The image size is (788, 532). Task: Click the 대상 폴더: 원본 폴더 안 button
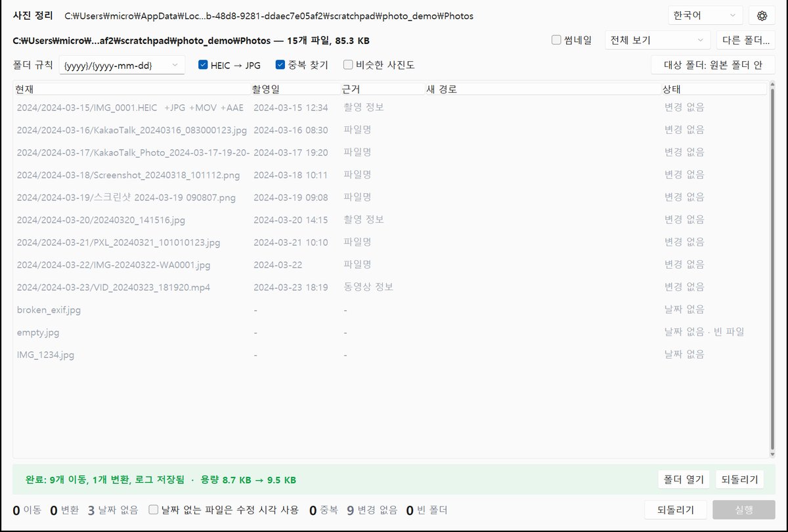pos(713,65)
